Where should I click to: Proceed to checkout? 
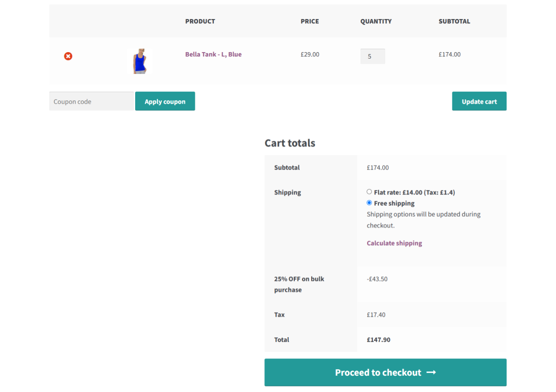click(x=386, y=372)
